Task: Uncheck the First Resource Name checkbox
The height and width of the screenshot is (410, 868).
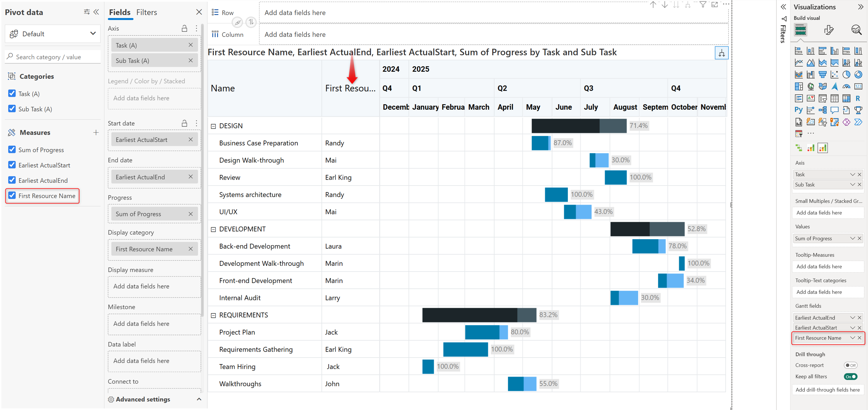Action: point(12,195)
